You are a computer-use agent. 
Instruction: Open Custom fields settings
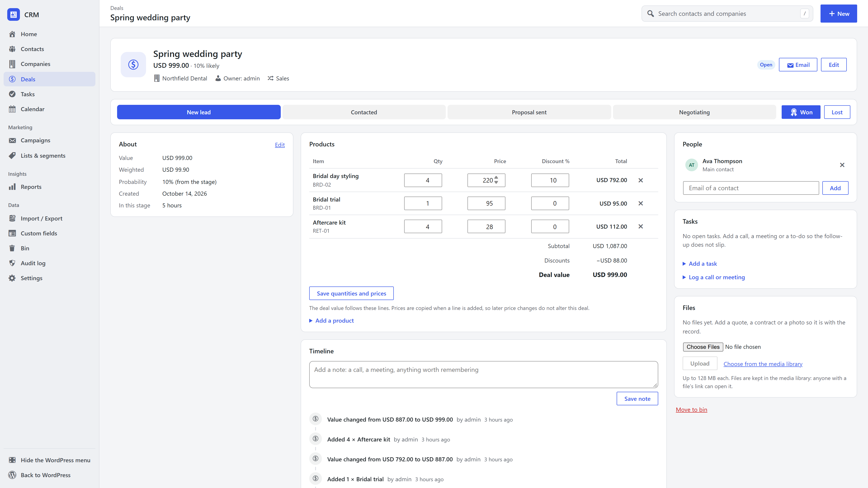(x=49, y=233)
